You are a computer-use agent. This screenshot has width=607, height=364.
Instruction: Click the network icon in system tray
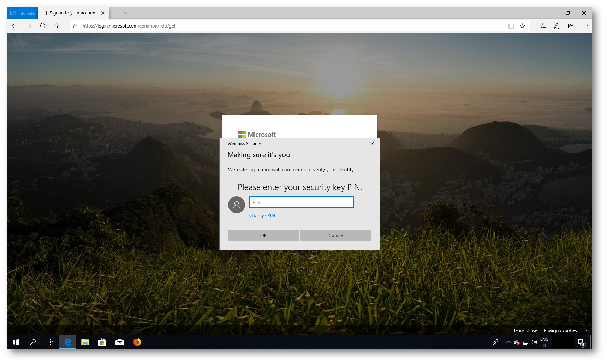point(525,342)
